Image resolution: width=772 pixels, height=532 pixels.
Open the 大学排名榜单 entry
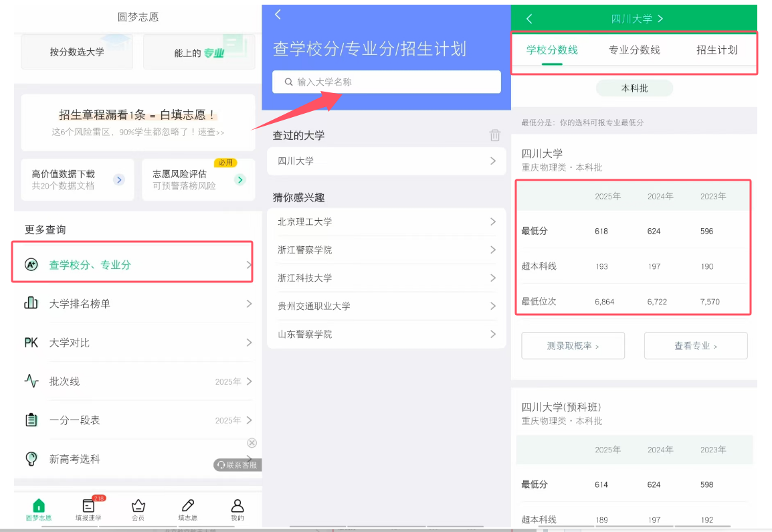click(134, 304)
